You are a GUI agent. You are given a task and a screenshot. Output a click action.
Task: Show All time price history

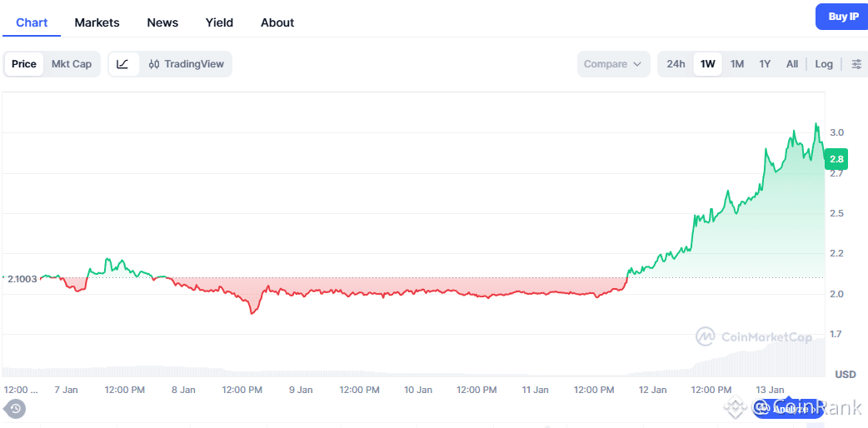pyautogui.click(x=791, y=64)
